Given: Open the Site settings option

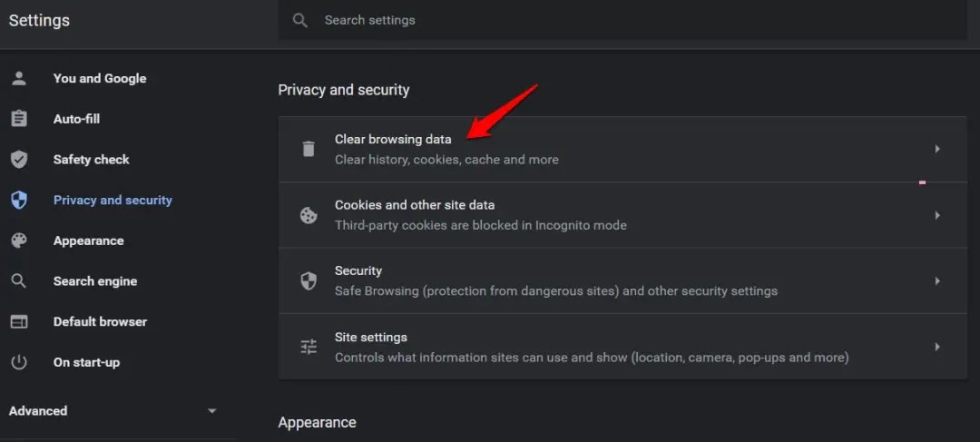Looking at the screenshot, I should (371, 338).
